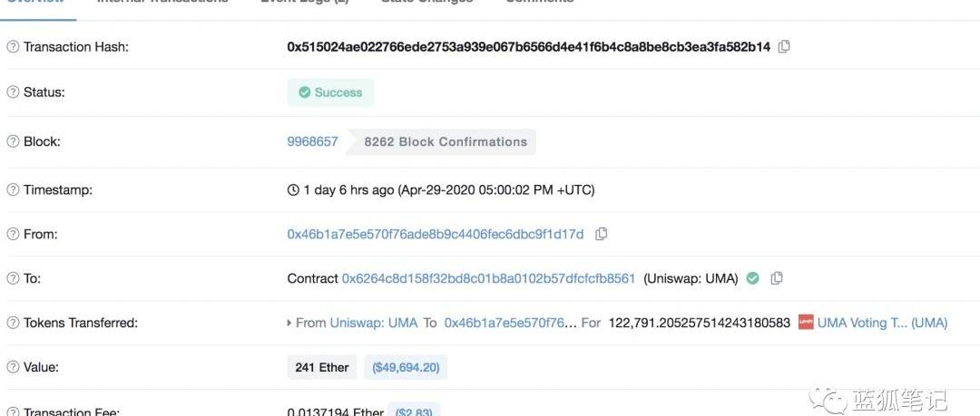Open contract address 0x6264c8d158f32bd8...

point(488,278)
